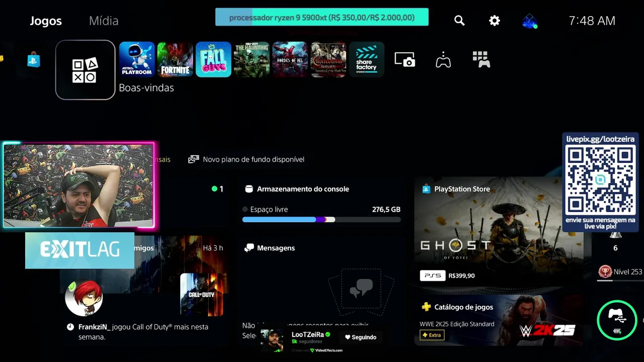
Task: Open the Catálogo de jogos card
Action: [x=499, y=320]
